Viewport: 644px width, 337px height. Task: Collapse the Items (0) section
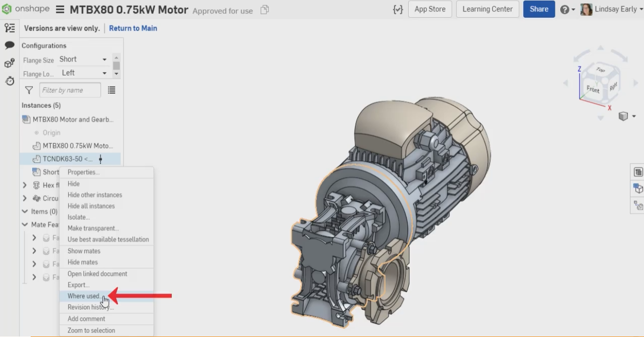[x=25, y=211]
